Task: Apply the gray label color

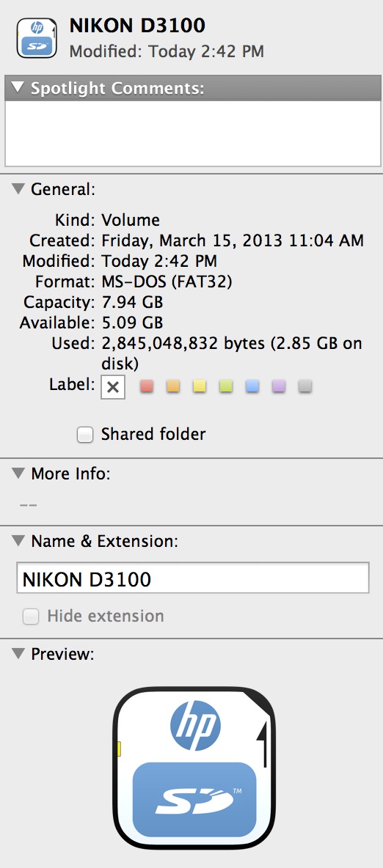Action: [304, 386]
